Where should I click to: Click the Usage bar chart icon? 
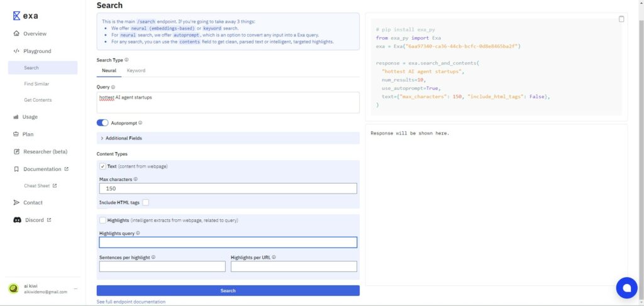(16, 117)
